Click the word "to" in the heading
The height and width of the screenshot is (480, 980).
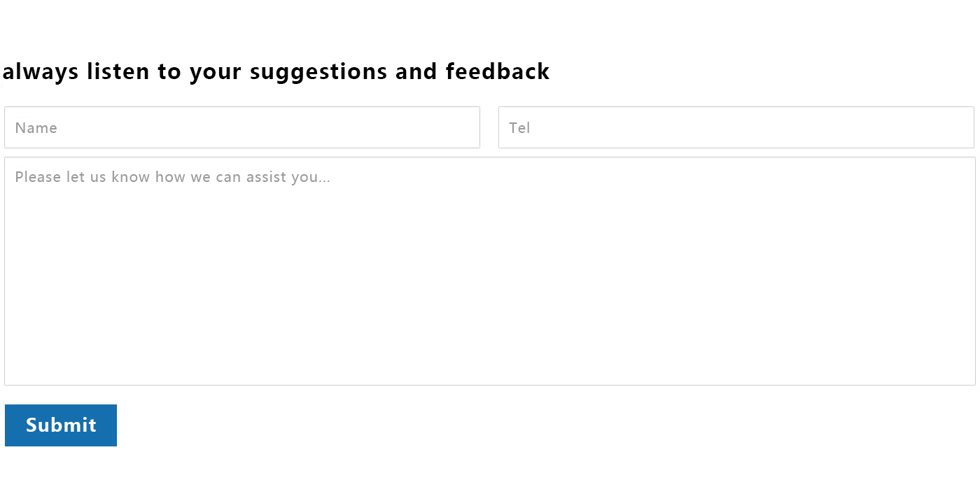point(169,71)
